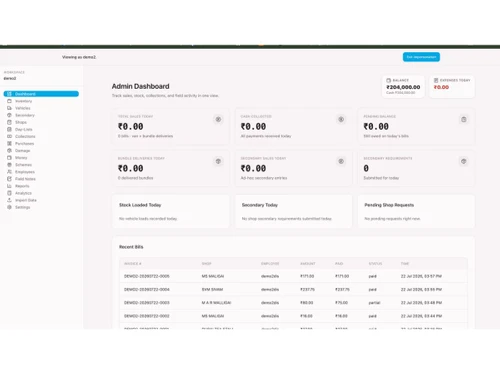The width and height of the screenshot is (500, 375).
Task: Click the invoice number ending in 0003
Action: 147,303
